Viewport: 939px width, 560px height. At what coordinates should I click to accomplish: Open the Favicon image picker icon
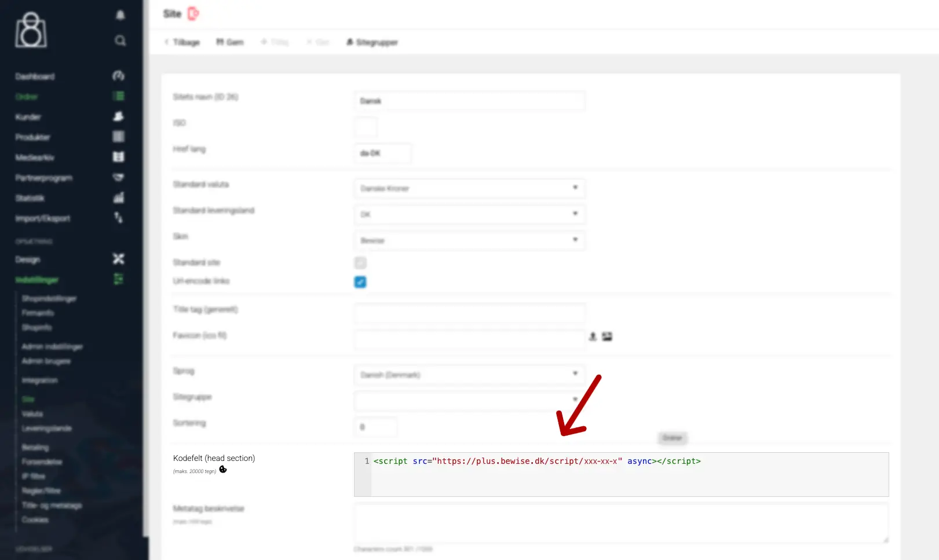pos(607,336)
